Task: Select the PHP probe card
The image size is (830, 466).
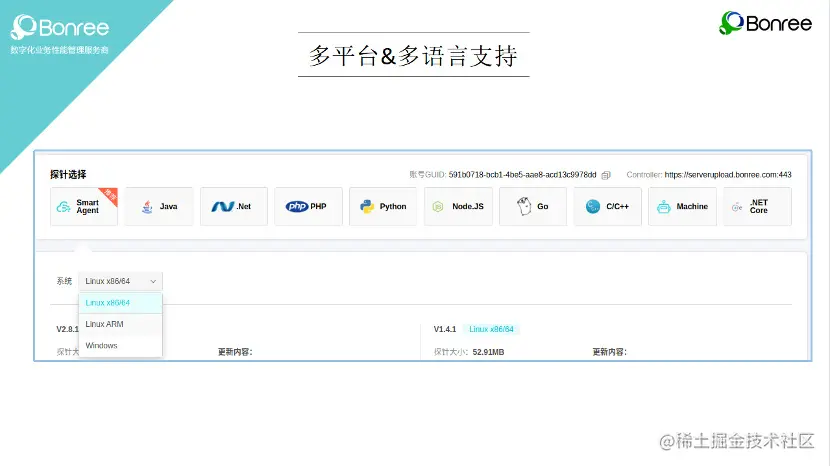Action: point(308,207)
